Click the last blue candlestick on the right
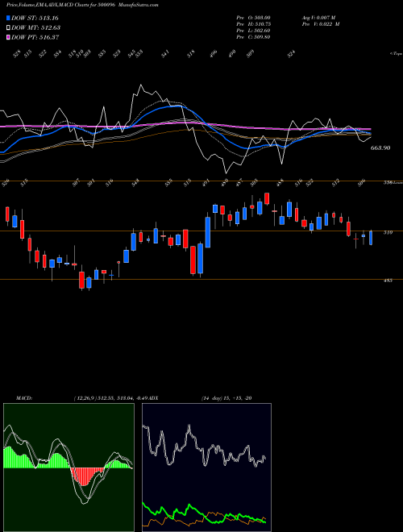The height and width of the screenshot is (532, 403). tap(371, 238)
